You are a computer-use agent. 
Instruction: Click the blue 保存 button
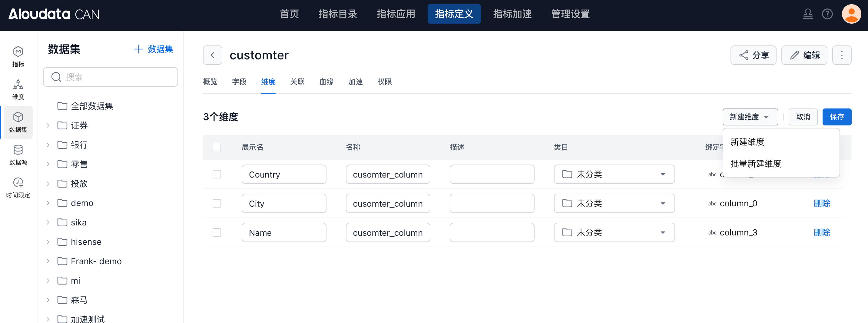pyautogui.click(x=836, y=117)
